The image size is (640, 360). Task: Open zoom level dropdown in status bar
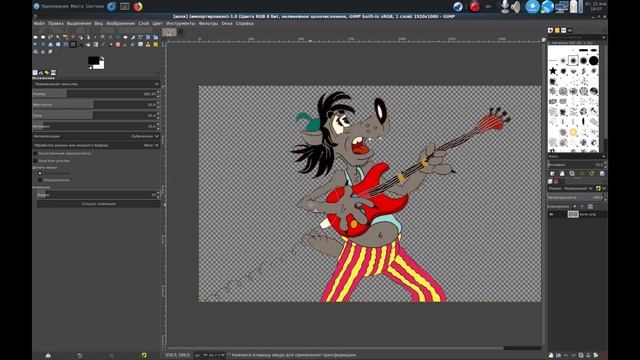[x=217, y=355]
